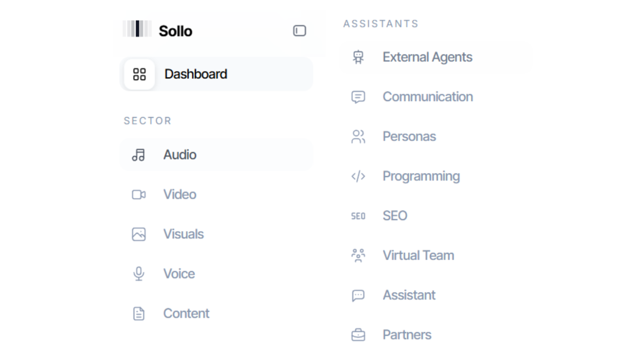Click the Dashboard grid icon
The width and height of the screenshot is (644, 362).
[x=139, y=74]
